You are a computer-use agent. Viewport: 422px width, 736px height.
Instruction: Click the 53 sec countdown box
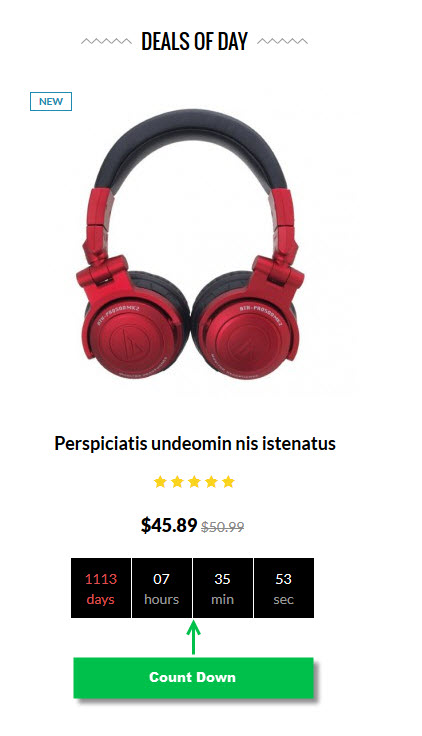click(284, 588)
